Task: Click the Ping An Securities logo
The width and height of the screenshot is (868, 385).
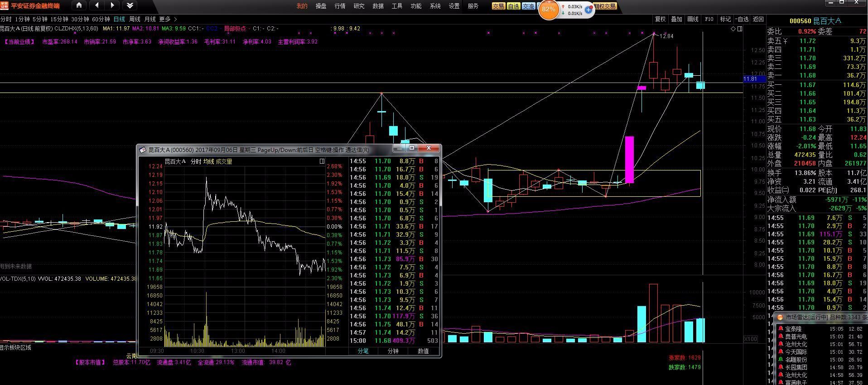Action: [5, 6]
